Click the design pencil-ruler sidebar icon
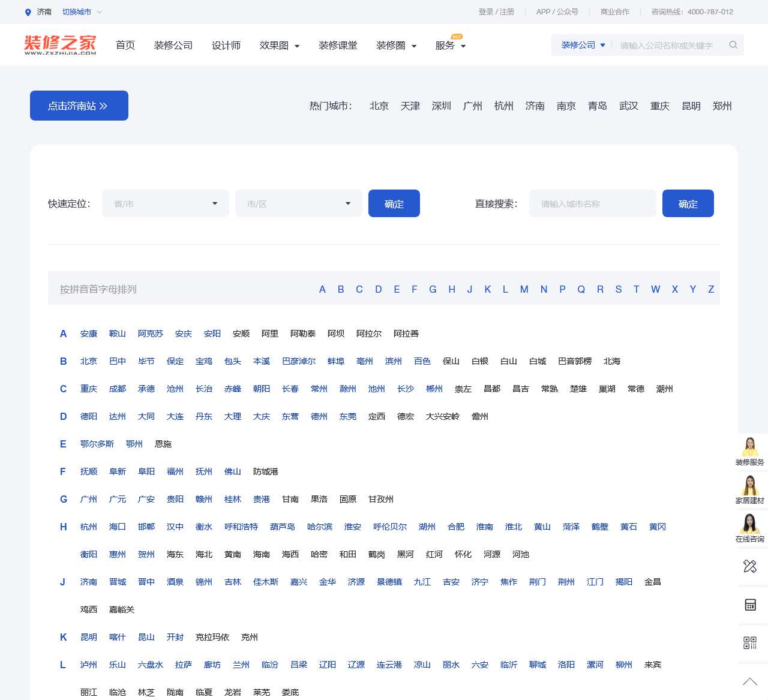 coord(750,566)
